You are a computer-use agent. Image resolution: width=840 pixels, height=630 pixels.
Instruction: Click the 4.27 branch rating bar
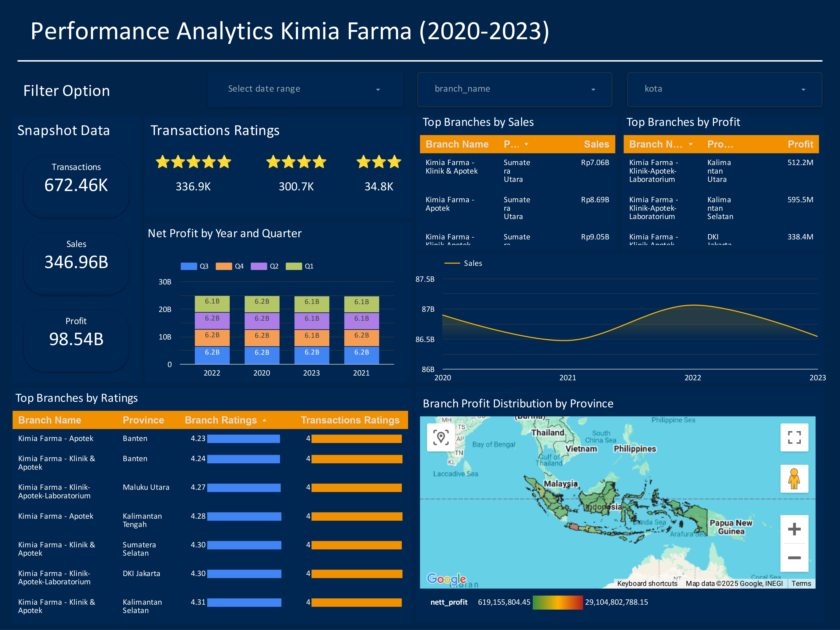[x=244, y=488]
